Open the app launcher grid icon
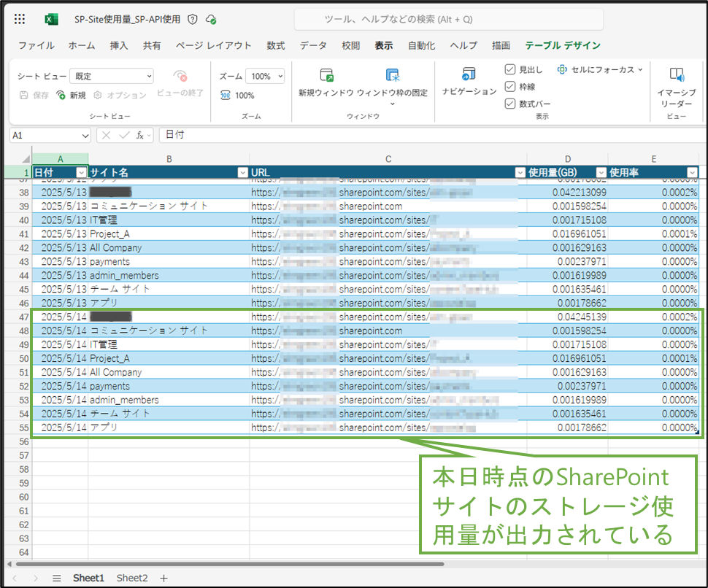The image size is (708, 588). [x=20, y=19]
